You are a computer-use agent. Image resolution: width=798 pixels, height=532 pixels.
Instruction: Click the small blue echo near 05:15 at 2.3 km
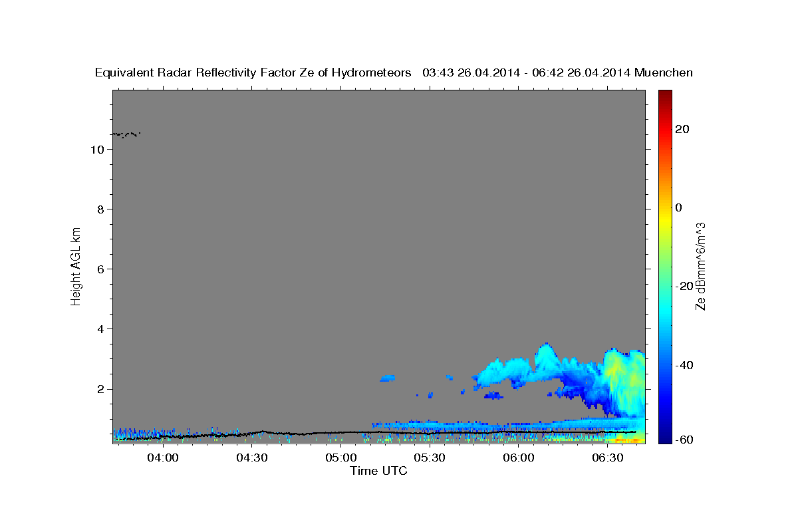tap(387, 378)
